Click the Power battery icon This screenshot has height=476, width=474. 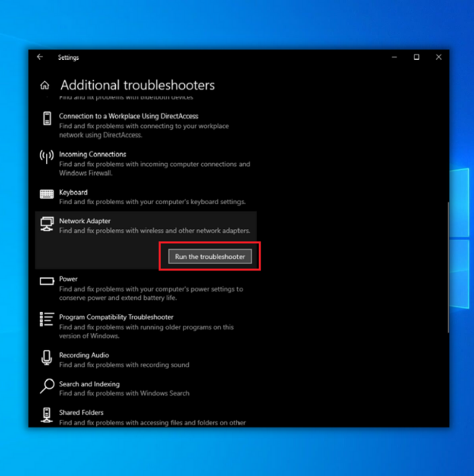pyautogui.click(x=47, y=281)
